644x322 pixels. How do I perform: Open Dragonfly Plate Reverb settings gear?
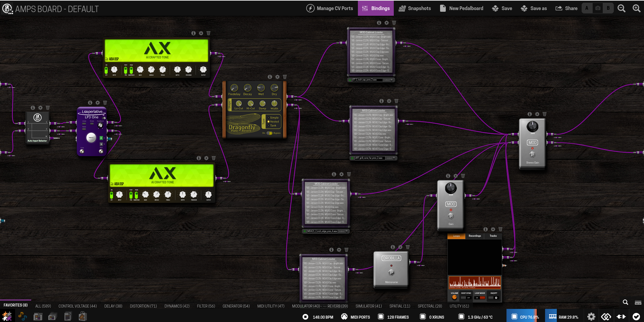tap(277, 77)
